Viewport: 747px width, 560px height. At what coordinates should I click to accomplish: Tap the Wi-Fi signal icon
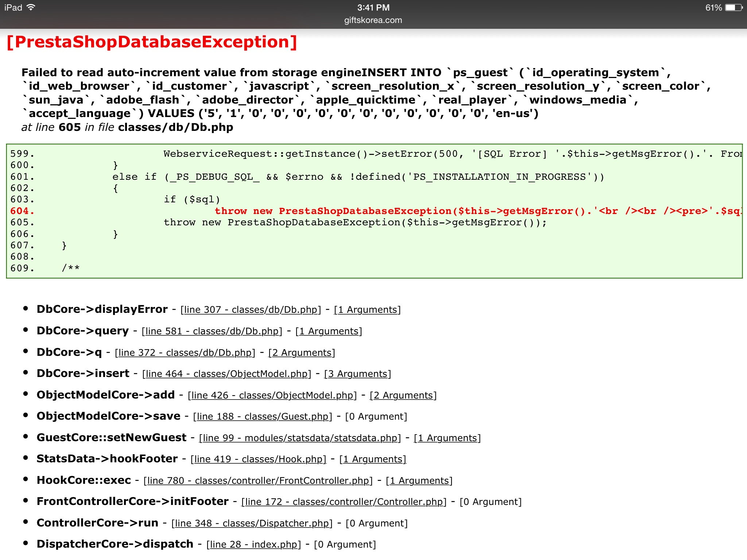pyautogui.click(x=31, y=7)
